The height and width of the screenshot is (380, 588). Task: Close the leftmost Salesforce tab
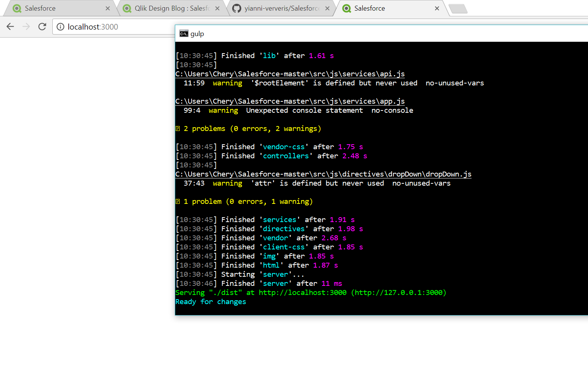click(108, 8)
